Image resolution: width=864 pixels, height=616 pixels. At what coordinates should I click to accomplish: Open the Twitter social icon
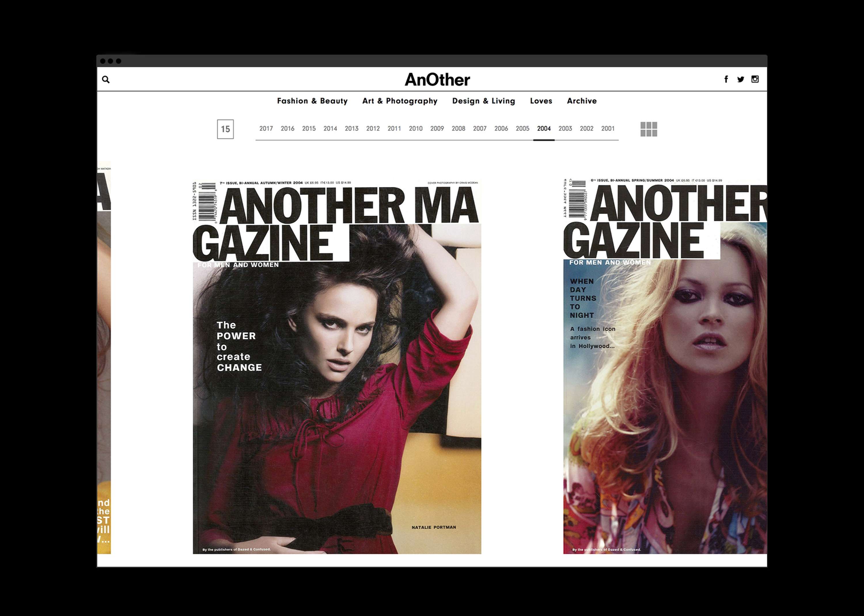pos(741,79)
